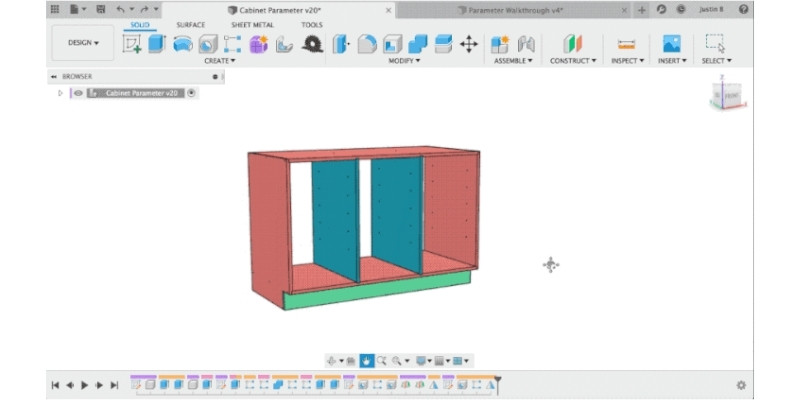Select the TOOLS ribbon tab
The height and width of the screenshot is (400, 800).
[312, 25]
